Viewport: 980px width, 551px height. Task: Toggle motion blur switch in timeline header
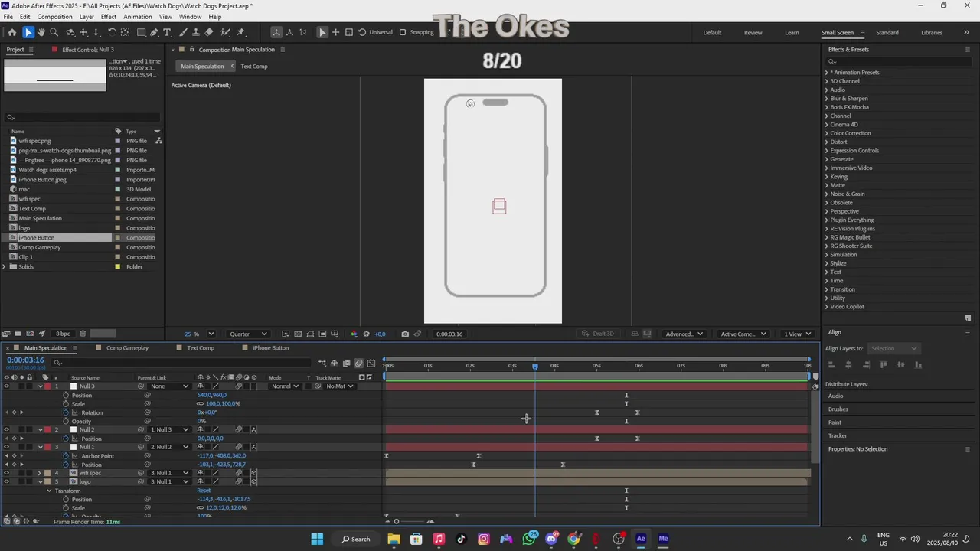[x=358, y=364]
